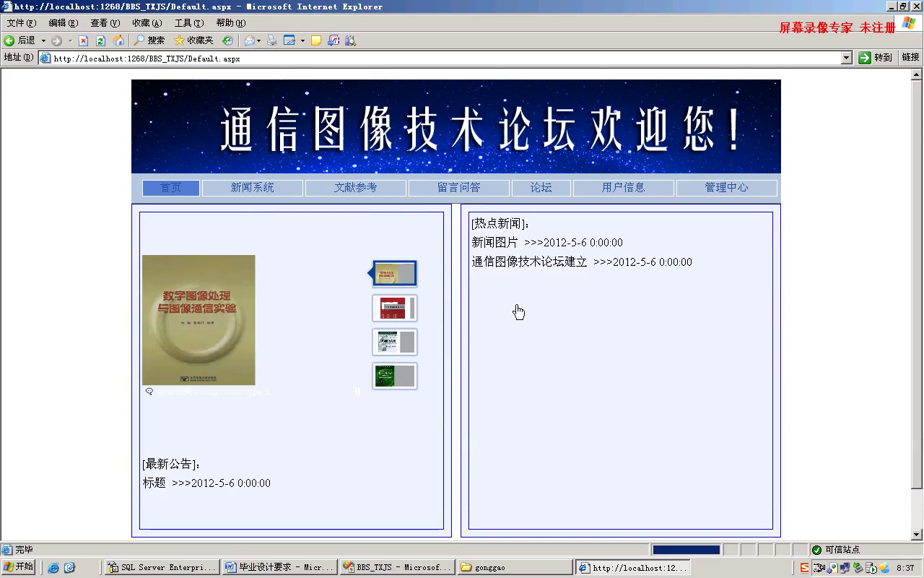924x578 pixels.
Task: Open the 收藏(A) menu
Action: tap(147, 23)
